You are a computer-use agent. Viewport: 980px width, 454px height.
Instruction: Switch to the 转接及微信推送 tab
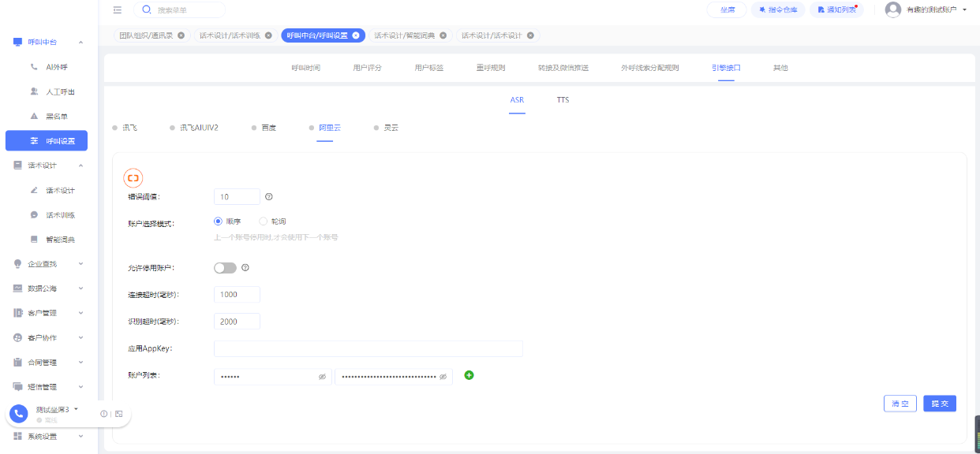coord(563,68)
